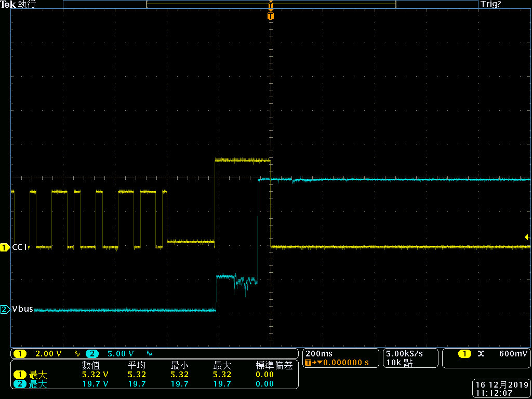532x399 pixels.
Task: Click the CC1 waveform label
Action: [19, 248]
